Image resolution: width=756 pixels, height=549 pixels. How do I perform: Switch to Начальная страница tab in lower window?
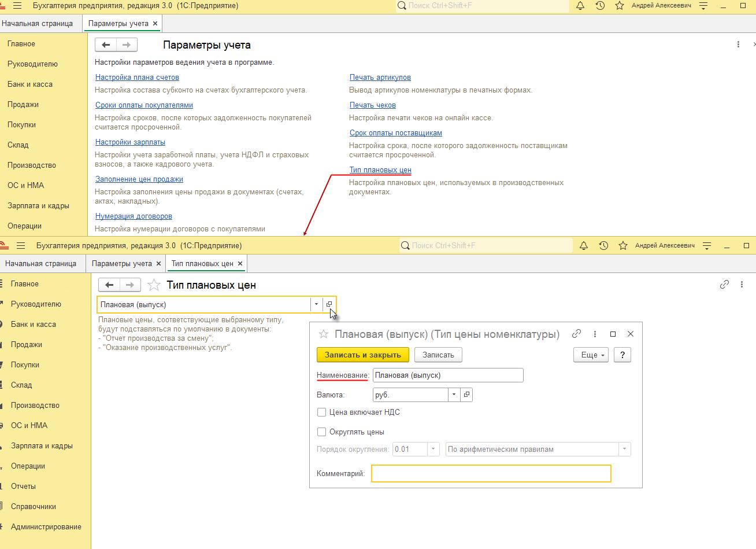[40, 264]
